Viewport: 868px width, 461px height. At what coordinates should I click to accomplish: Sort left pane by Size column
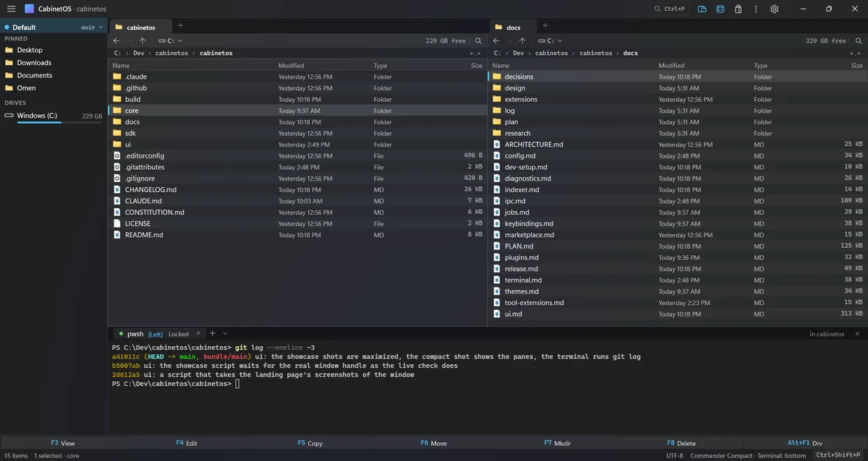click(x=477, y=66)
